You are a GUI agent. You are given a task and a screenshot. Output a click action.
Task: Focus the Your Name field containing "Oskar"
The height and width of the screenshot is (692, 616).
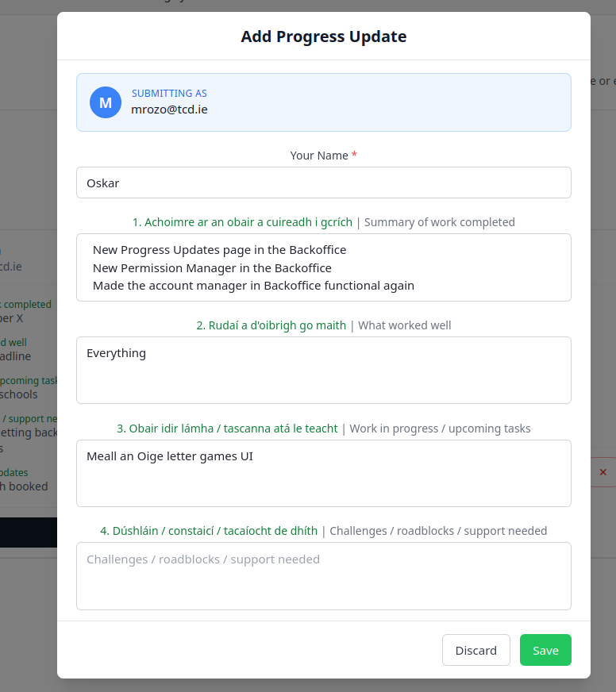(x=324, y=183)
